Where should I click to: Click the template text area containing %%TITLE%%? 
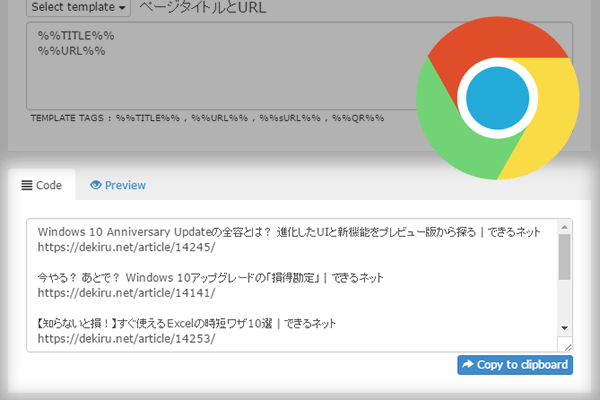(299, 66)
